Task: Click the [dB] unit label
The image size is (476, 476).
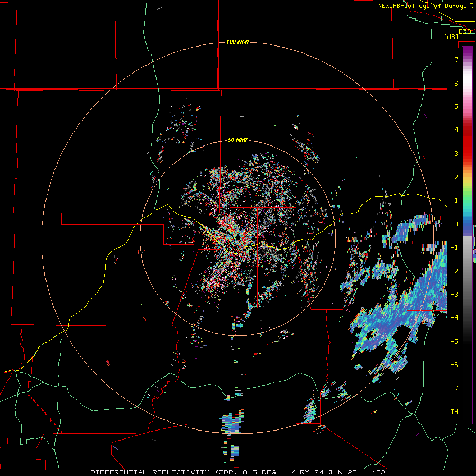Action: (x=452, y=36)
